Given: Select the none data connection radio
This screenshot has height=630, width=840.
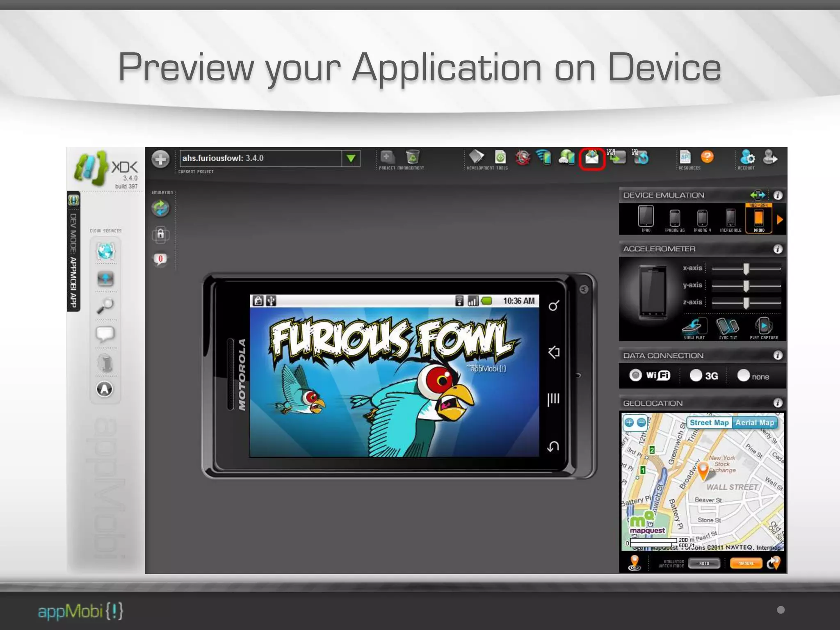Looking at the screenshot, I should 744,375.
